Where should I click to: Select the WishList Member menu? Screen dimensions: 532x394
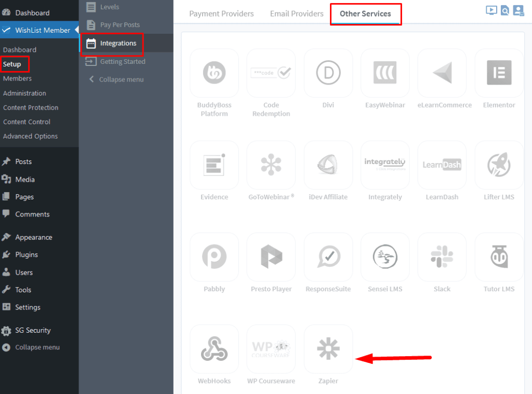(39, 30)
